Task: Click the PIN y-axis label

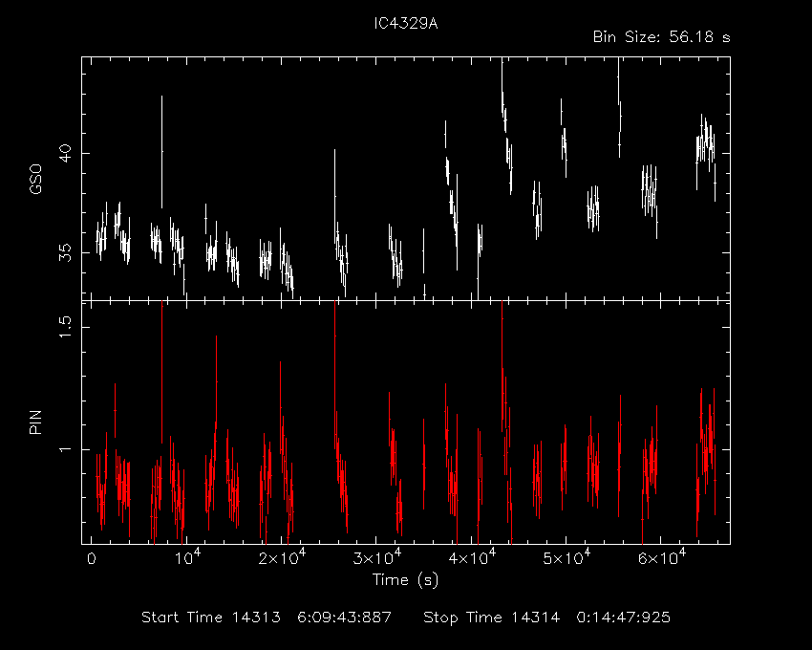Action: coord(35,422)
